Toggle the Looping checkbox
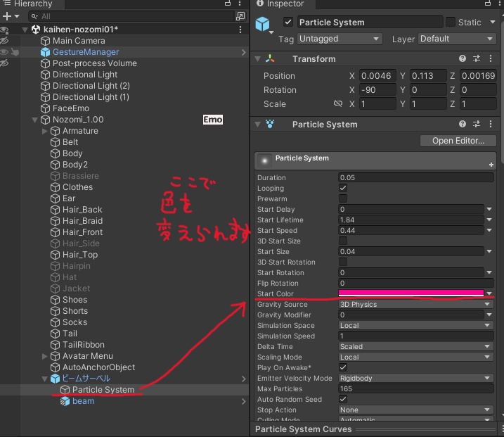 [343, 188]
